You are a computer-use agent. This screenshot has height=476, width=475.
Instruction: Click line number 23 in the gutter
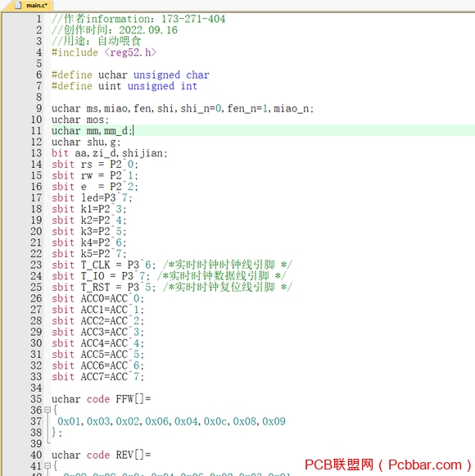(x=36, y=265)
